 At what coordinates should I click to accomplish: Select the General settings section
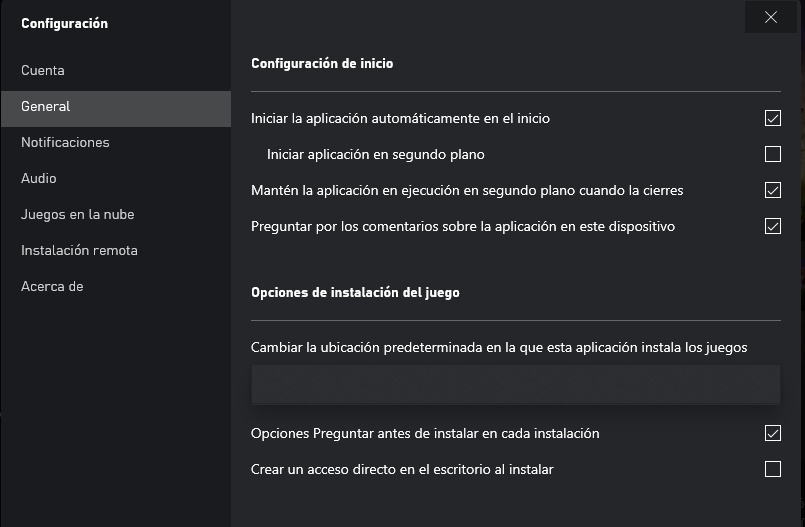tap(46, 107)
